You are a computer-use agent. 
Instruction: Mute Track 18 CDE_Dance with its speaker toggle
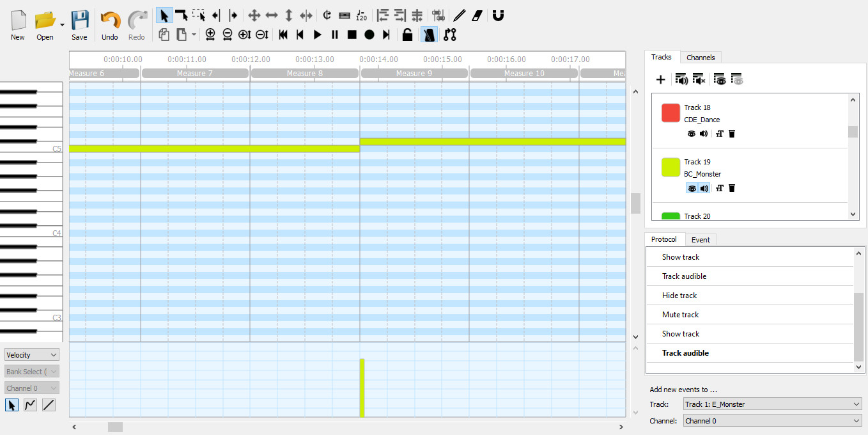pyautogui.click(x=704, y=134)
